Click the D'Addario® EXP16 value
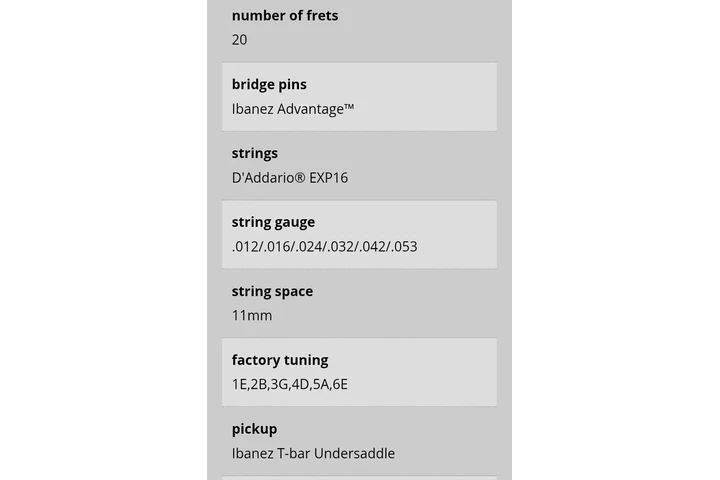Image resolution: width=720 pixels, height=480 pixels. (x=290, y=178)
